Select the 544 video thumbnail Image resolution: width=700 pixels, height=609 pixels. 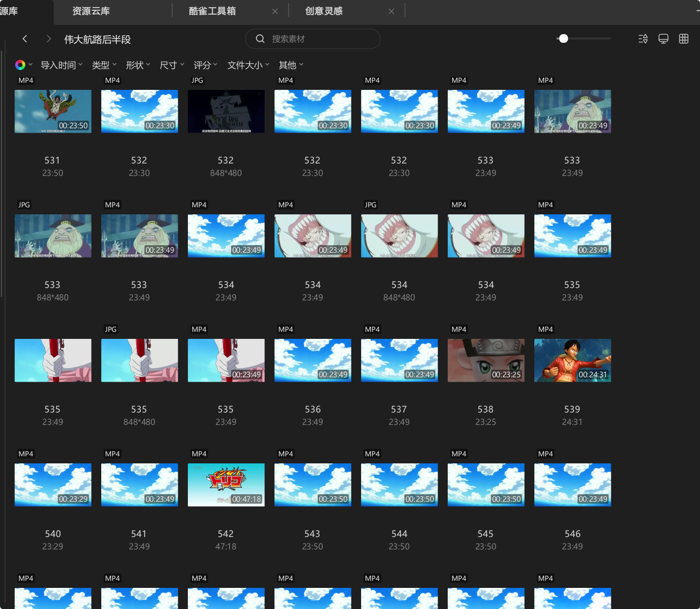400,485
